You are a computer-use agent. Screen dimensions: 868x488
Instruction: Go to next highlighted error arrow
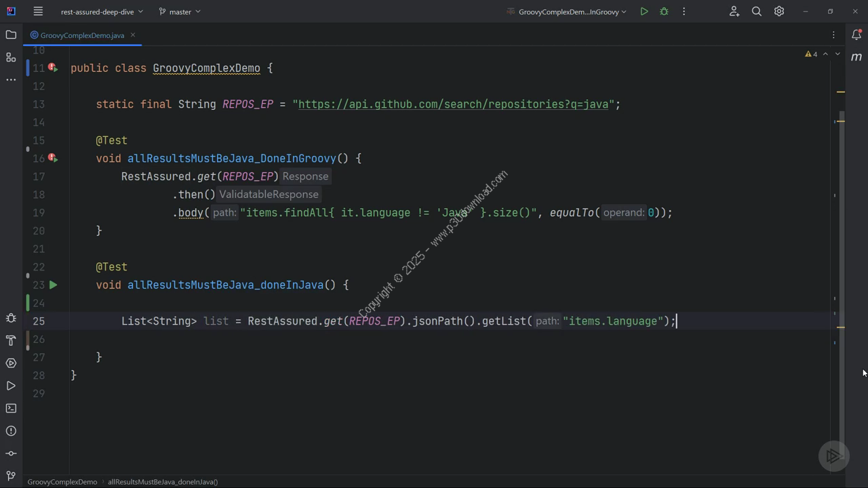837,54
